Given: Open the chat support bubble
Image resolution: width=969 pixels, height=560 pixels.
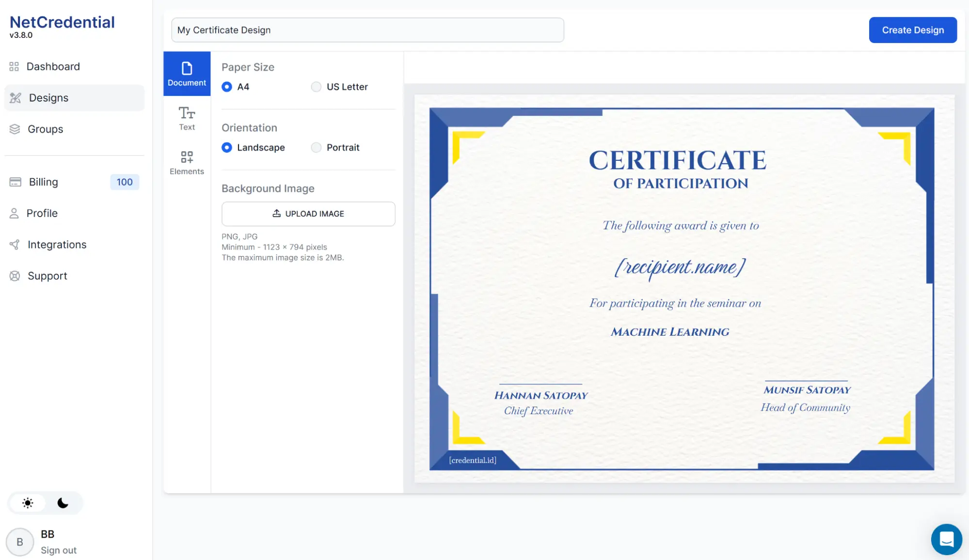Looking at the screenshot, I should (946, 539).
